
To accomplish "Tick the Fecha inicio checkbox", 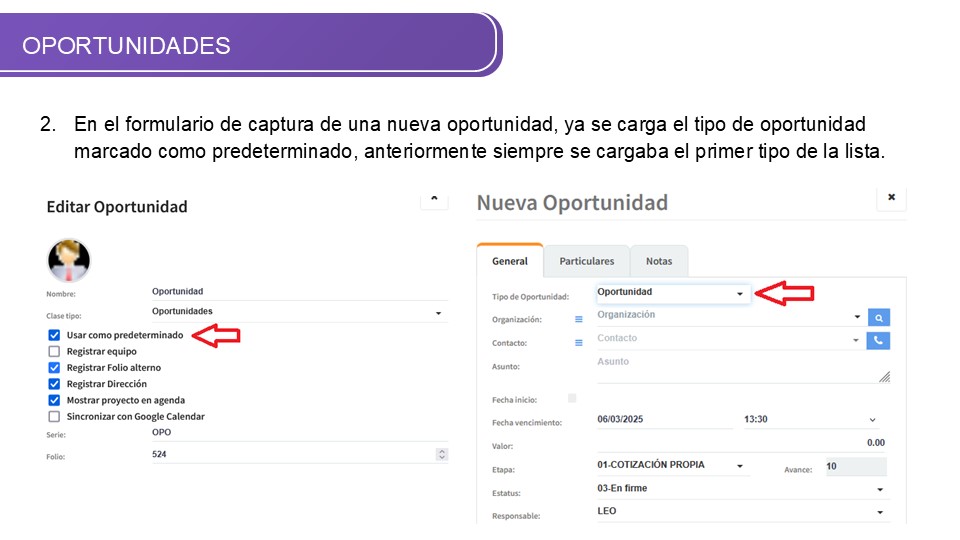I will [x=572, y=399].
